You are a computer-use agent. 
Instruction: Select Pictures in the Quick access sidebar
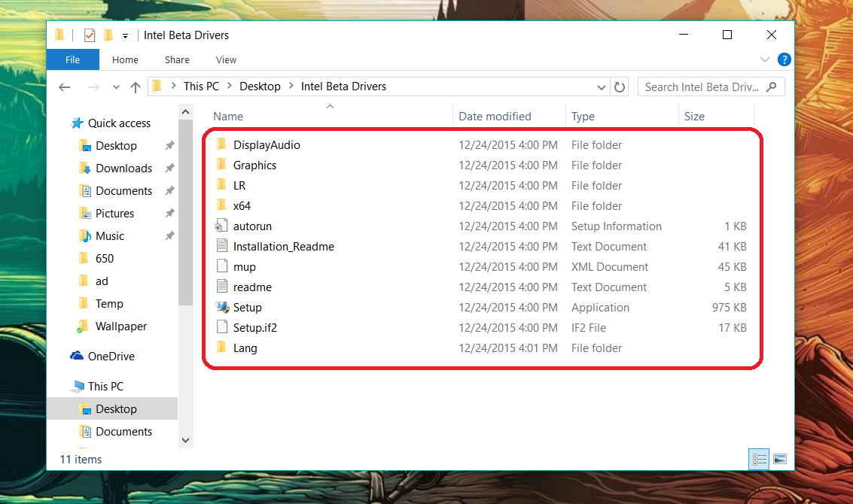pyautogui.click(x=113, y=213)
